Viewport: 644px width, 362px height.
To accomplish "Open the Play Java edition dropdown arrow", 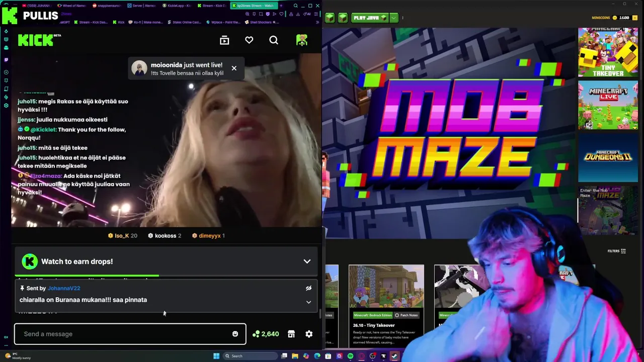I will (393, 18).
